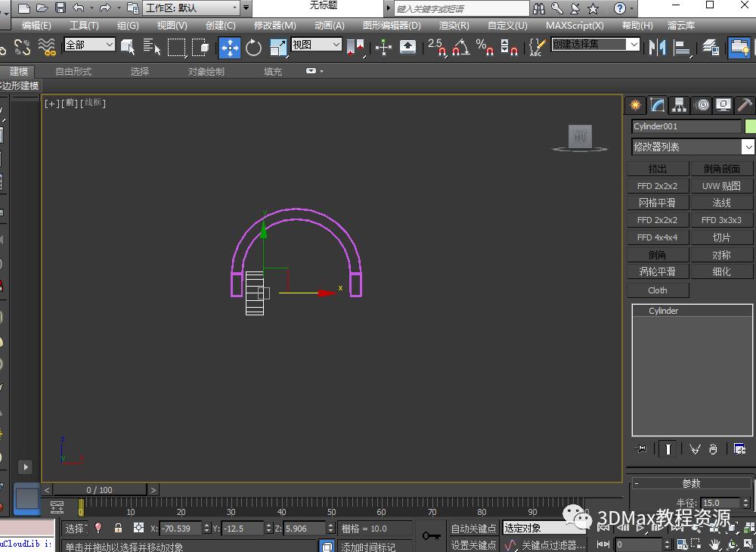
Task: Open the Create command panel tab
Action: (636, 105)
